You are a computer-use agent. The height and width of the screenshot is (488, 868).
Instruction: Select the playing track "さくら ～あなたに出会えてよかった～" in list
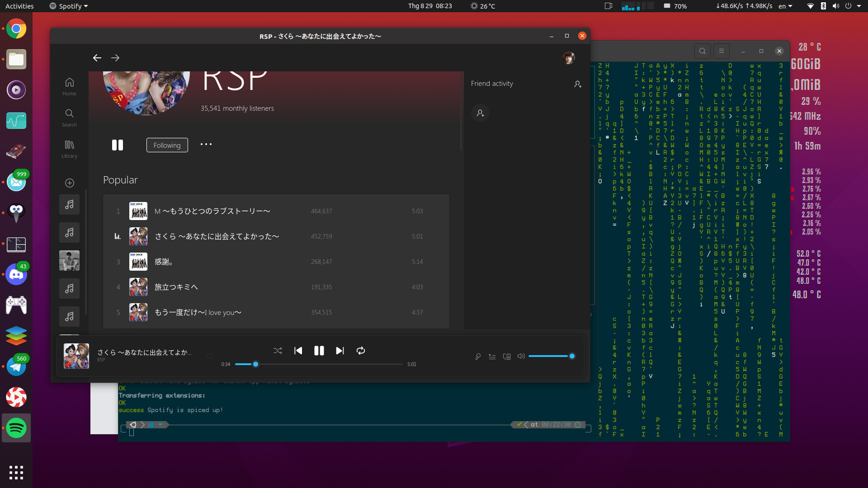point(276,236)
